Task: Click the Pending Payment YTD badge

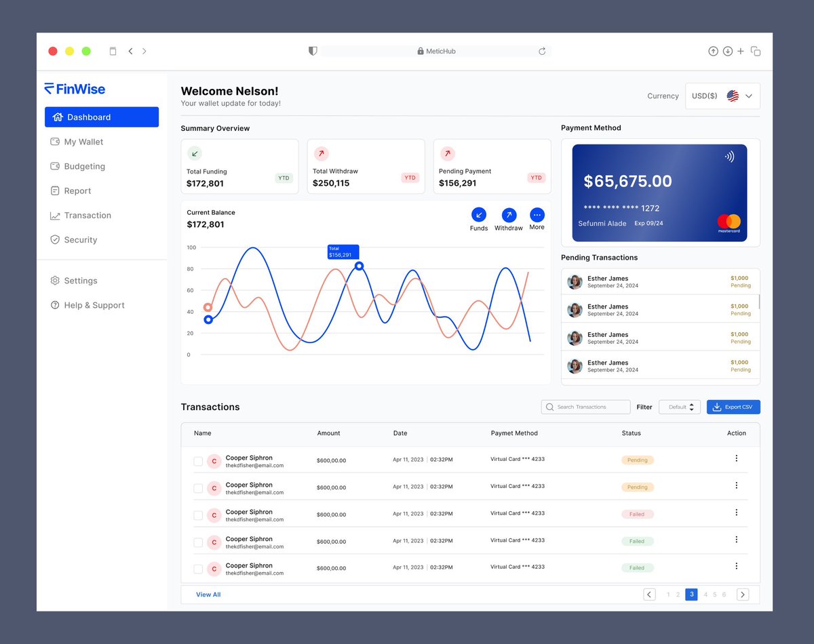Action: coord(537,178)
